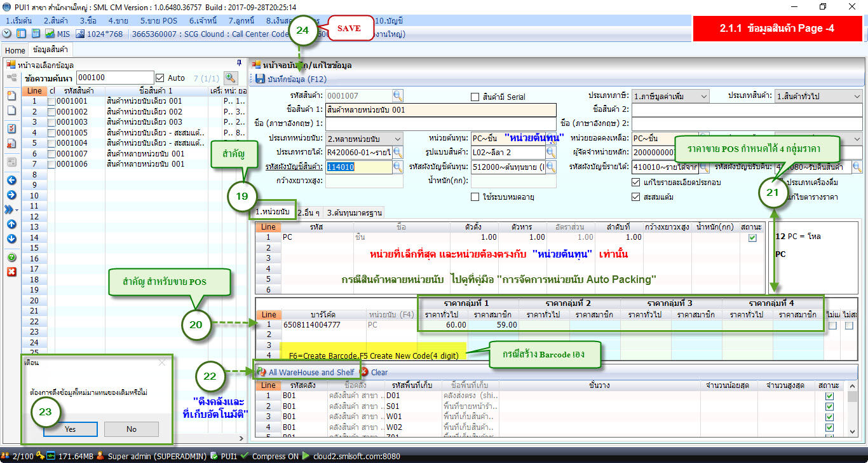Image resolution: width=868 pixels, height=463 pixels.
Task: Toggle the status checkbox for the D01 shelf row
Action: 829,396
